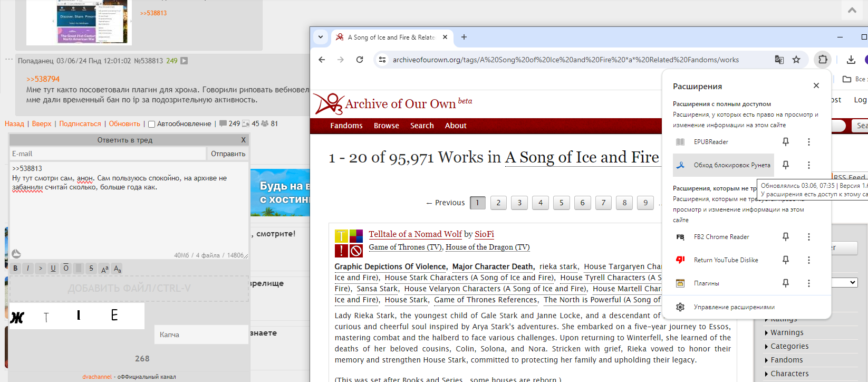Open the About menu on AO3
Viewport: 868px width, 382px height.
[x=456, y=126]
